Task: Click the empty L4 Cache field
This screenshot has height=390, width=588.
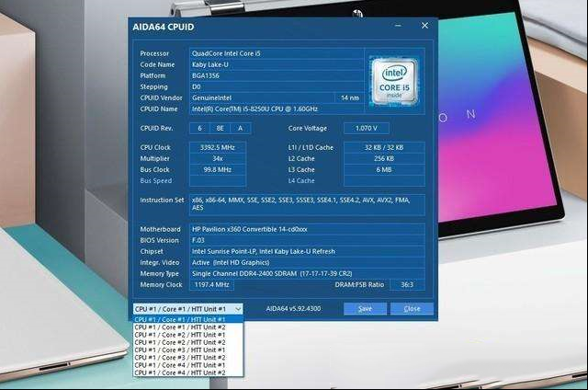Action: 384,180
